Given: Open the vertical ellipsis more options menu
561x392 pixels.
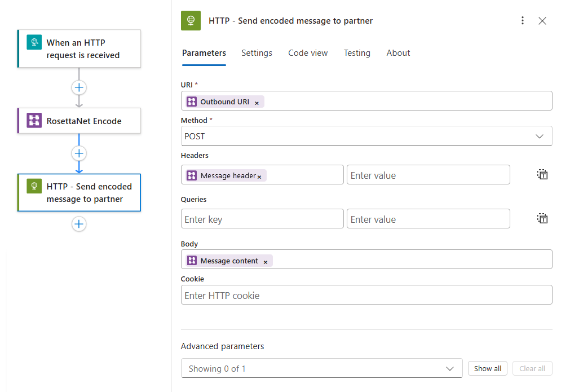Looking at the screenshot, I should pos(523,21).
